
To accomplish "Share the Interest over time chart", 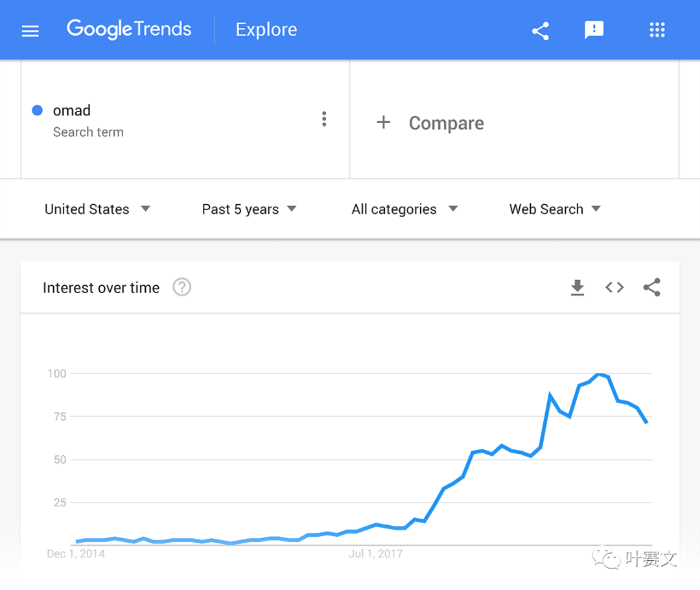I will (652, 287).
